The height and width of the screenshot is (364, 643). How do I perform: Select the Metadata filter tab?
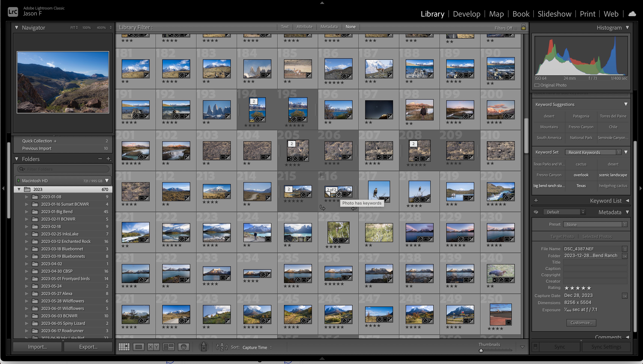(329, 27)
